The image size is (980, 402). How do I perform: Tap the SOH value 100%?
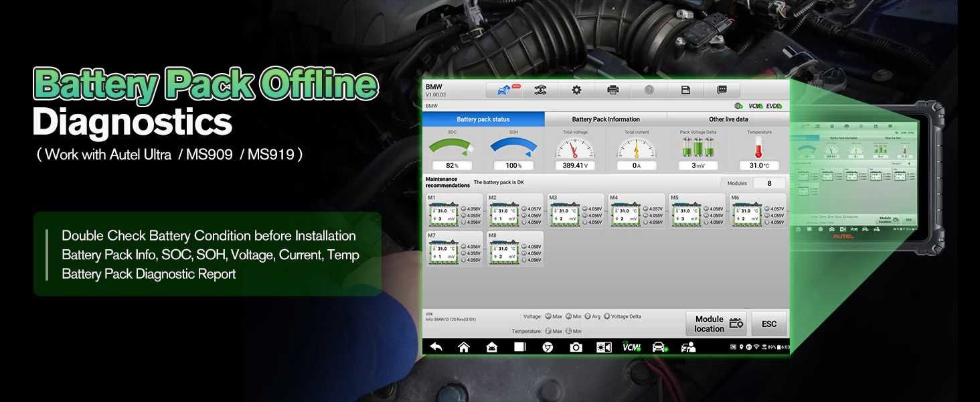point(513,165)
